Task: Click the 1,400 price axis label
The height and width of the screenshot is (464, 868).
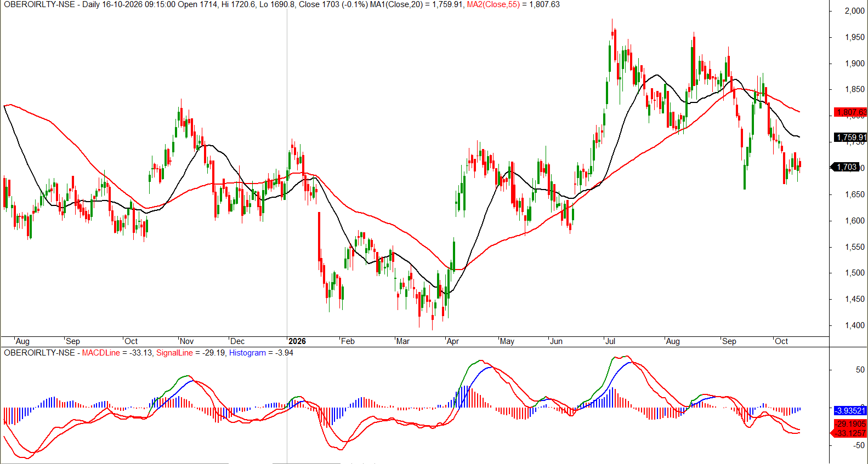Action: point(855,325)
